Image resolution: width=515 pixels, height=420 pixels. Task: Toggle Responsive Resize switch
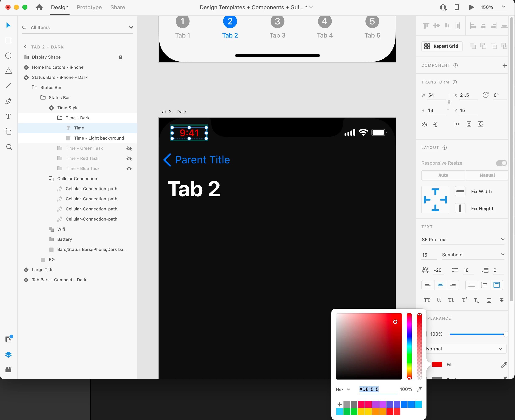coord(501,163)
